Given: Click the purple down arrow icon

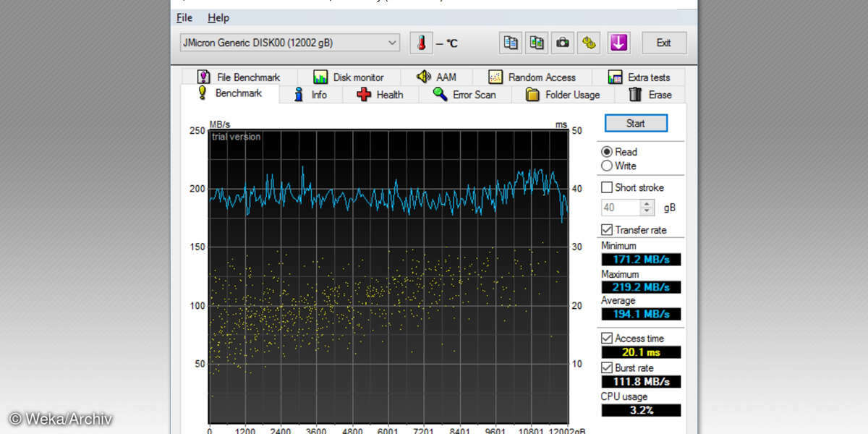Looking at the screenshot, I should (618, 43).
